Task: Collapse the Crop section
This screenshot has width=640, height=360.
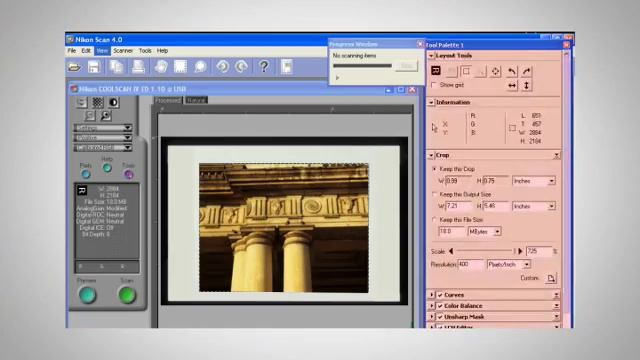Action: (431, 156)
